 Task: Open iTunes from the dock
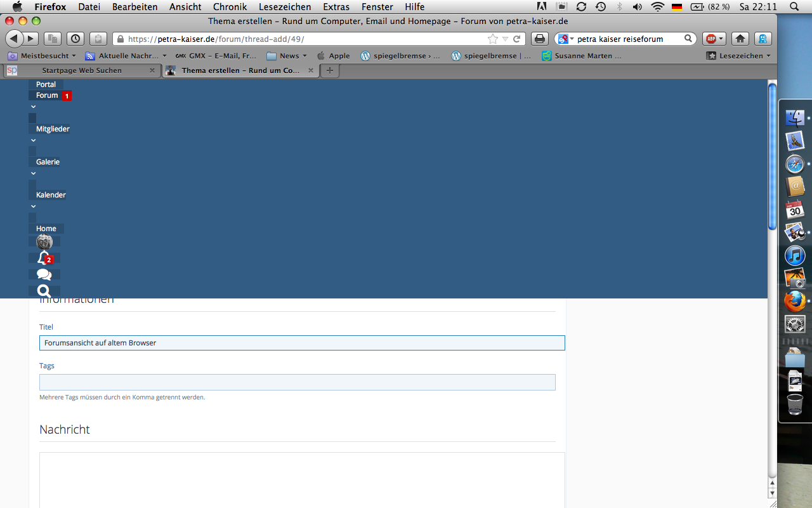(x=795, y=256)
